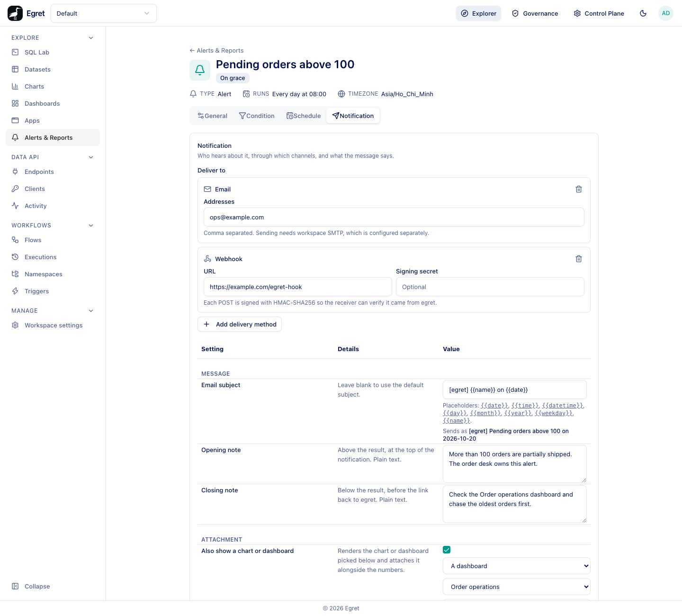Click the Signing secret field

pyautogui.click(x=490, y=287)
